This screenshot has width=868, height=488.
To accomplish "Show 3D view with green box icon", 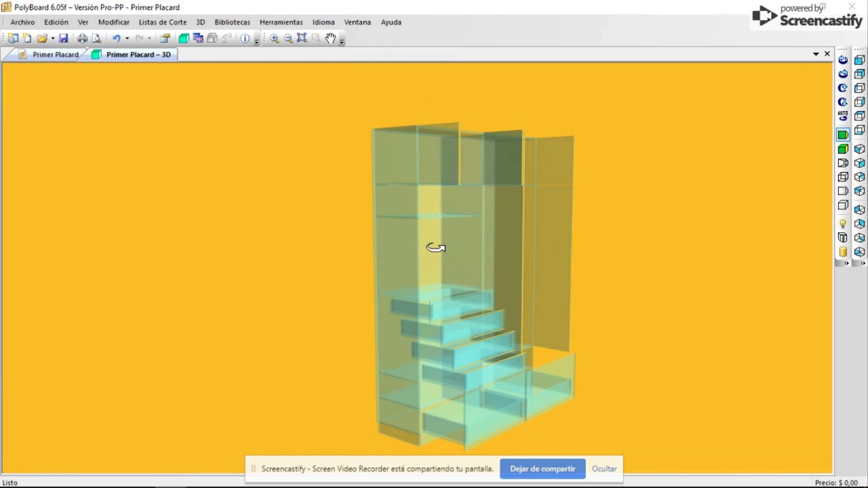I will tap(184, 39).
